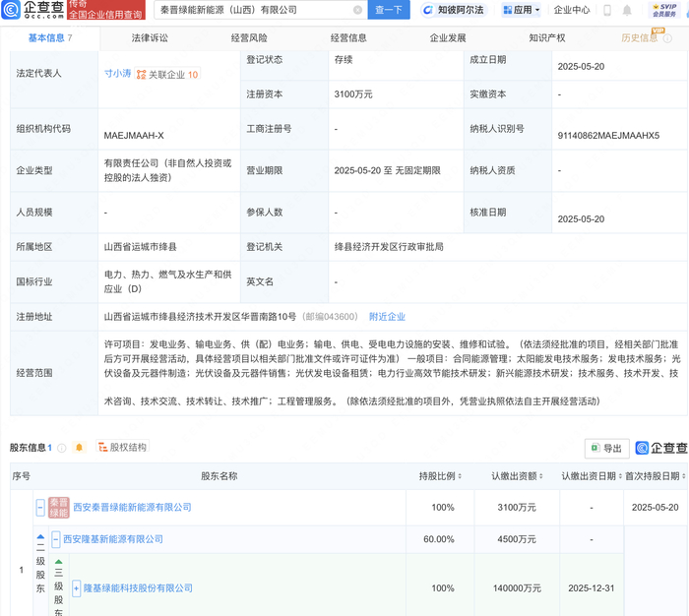This screenshot has height=616, width=689.
Task: Collapse the 西安隆基新能源 shareholder row
Action: point(56,539)
